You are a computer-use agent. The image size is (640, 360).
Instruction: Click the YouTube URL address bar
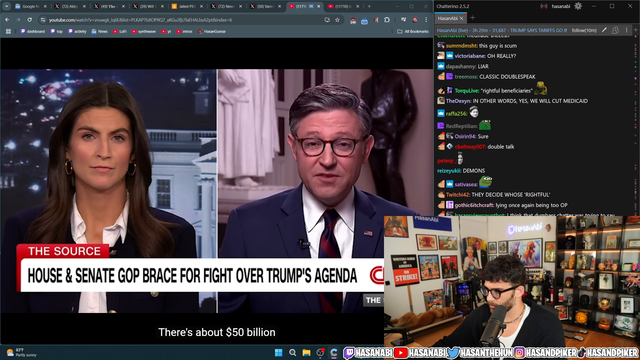pyautogui.click(x=184, y=20)
